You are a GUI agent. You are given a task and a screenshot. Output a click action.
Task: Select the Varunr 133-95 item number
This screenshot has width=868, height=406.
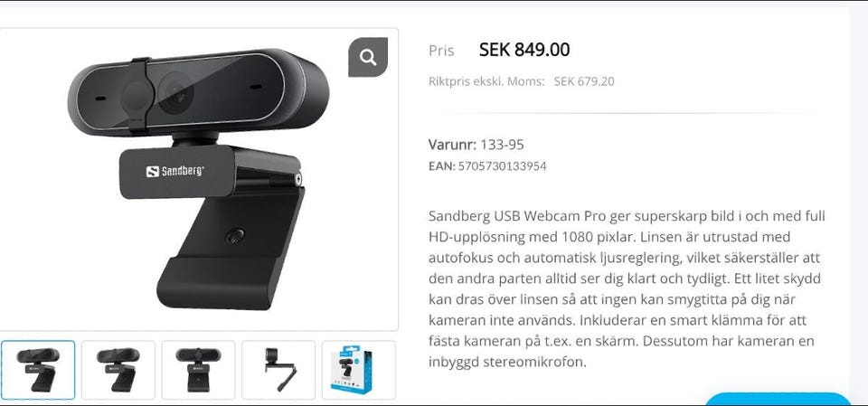(x=476, y=145)
